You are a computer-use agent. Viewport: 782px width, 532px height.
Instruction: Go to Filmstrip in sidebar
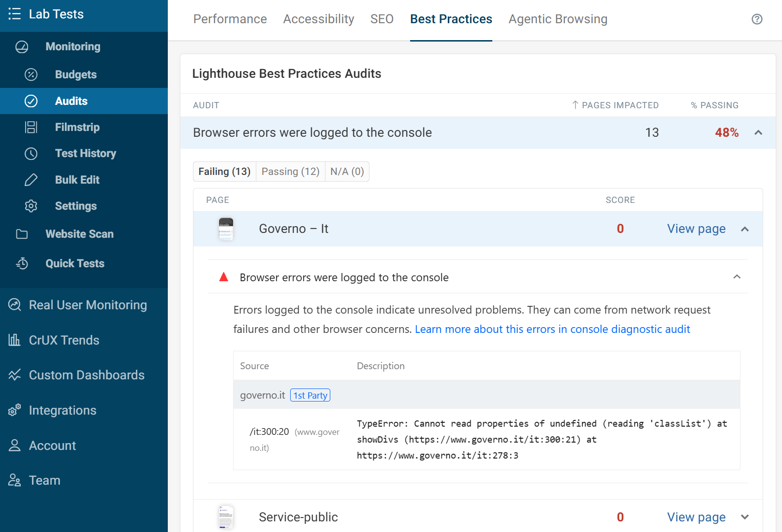(x=77, y=127)
